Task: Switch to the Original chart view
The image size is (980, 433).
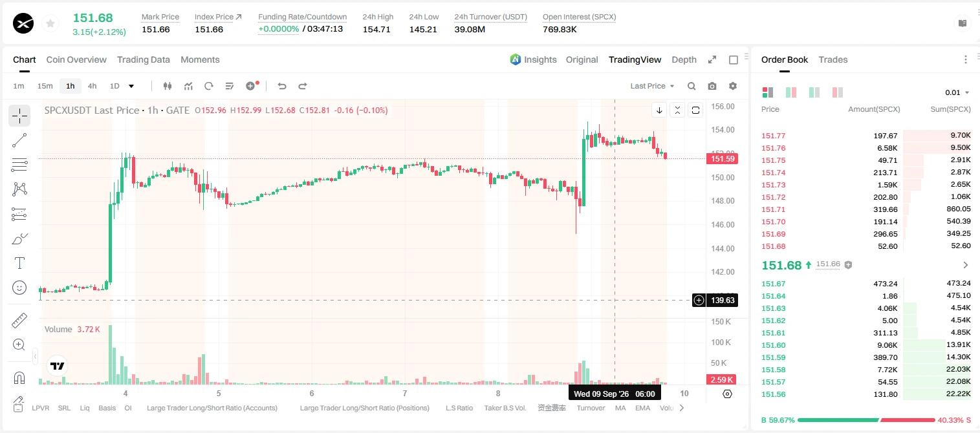Action: point(582,59)
